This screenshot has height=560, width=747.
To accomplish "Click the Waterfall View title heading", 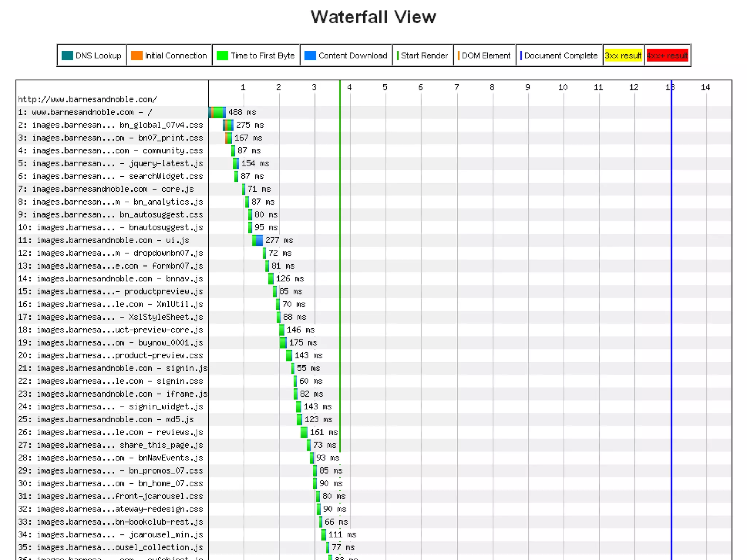I will 373,17.
